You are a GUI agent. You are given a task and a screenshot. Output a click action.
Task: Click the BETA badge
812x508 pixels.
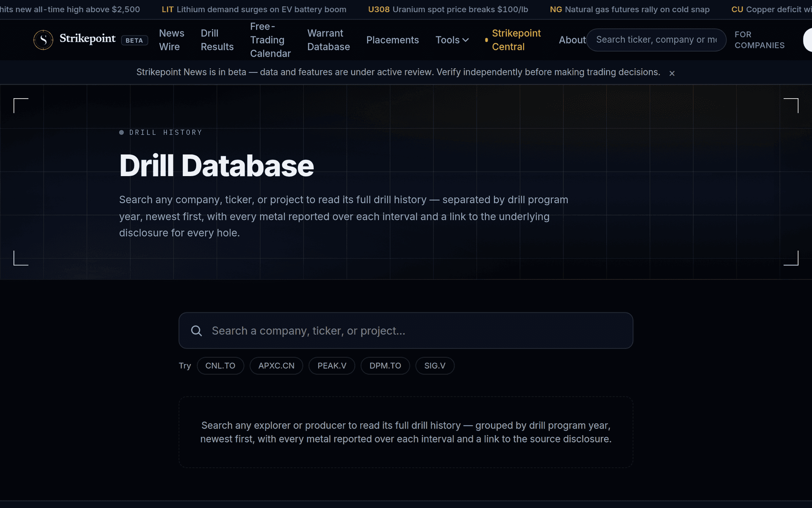tap(134, 40)
